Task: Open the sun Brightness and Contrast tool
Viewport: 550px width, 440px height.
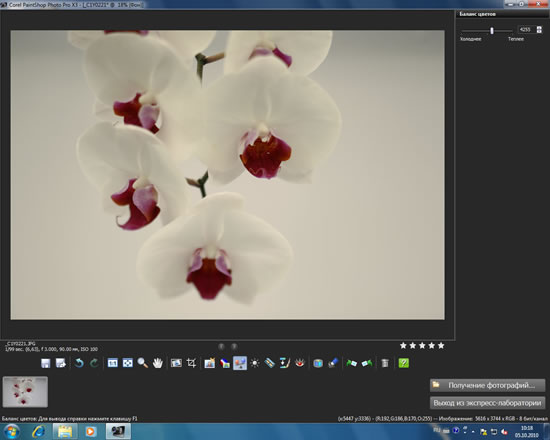Action: [255, 363]
